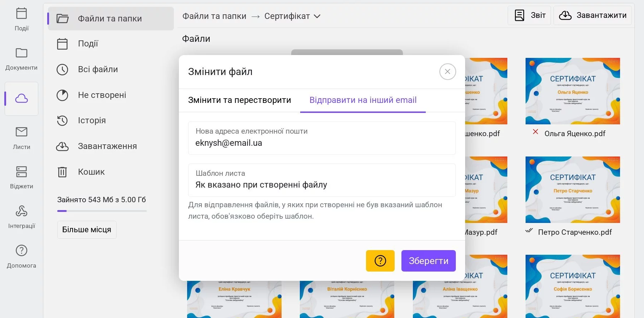Click the new email address input field

322,138
